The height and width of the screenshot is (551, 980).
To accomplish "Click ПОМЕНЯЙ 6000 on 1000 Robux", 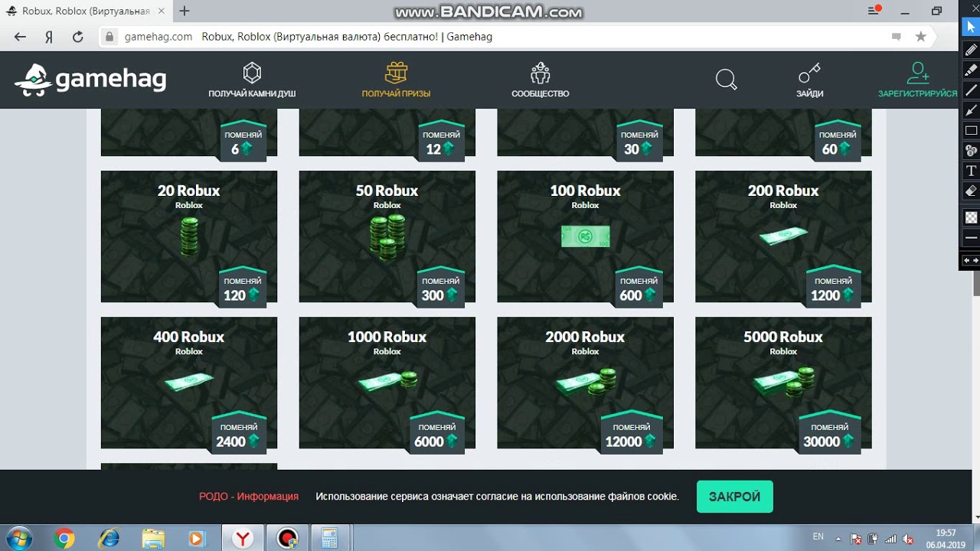I will 436,434.
